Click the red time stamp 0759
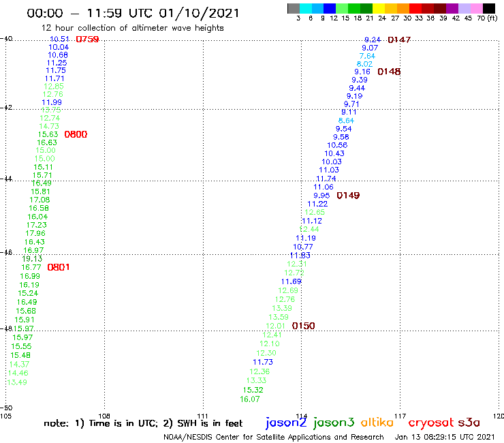This screenshot has width=504, height=443. 87,40
